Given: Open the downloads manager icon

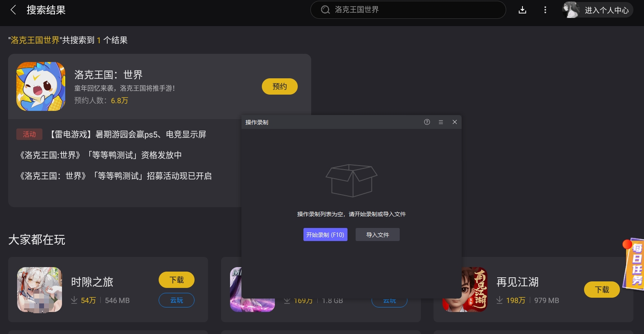Looking at the screenshot, I should click(x=522, y=10).
